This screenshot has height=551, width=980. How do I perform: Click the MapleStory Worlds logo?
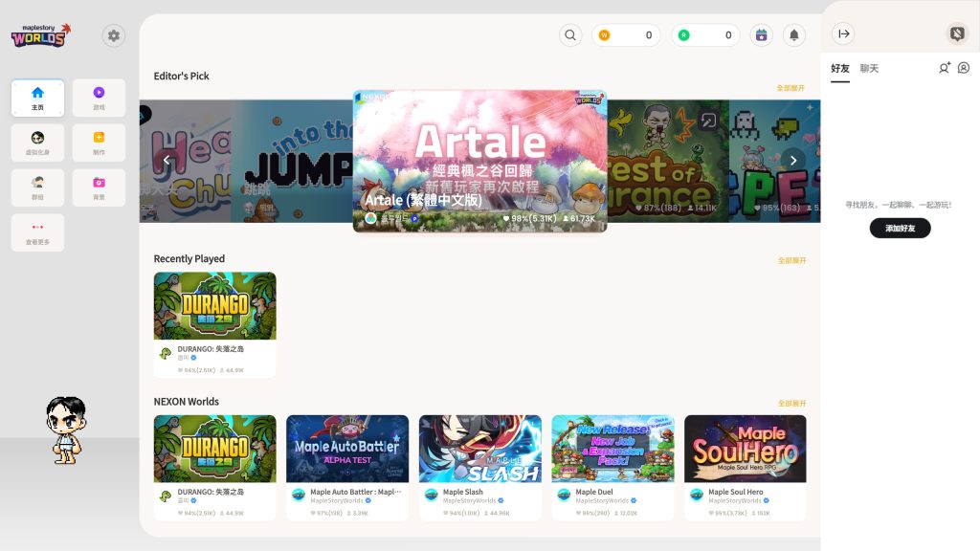(x=40, y=35)
